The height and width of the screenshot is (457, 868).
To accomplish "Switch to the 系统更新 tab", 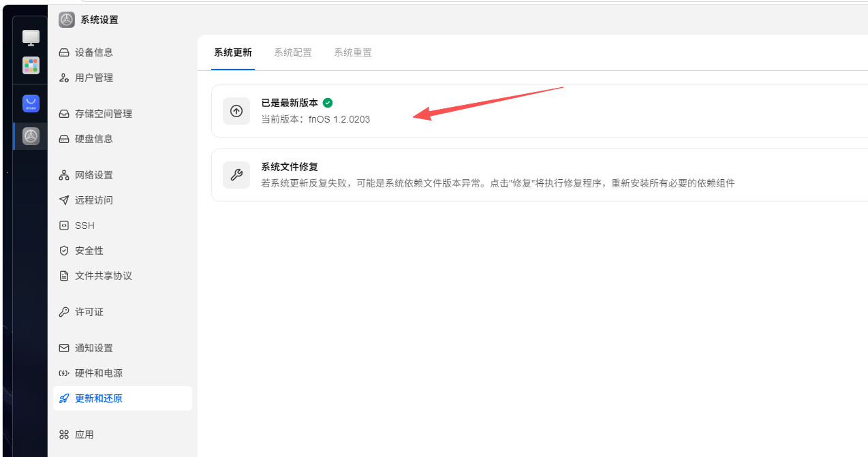I will click(233, 52).
